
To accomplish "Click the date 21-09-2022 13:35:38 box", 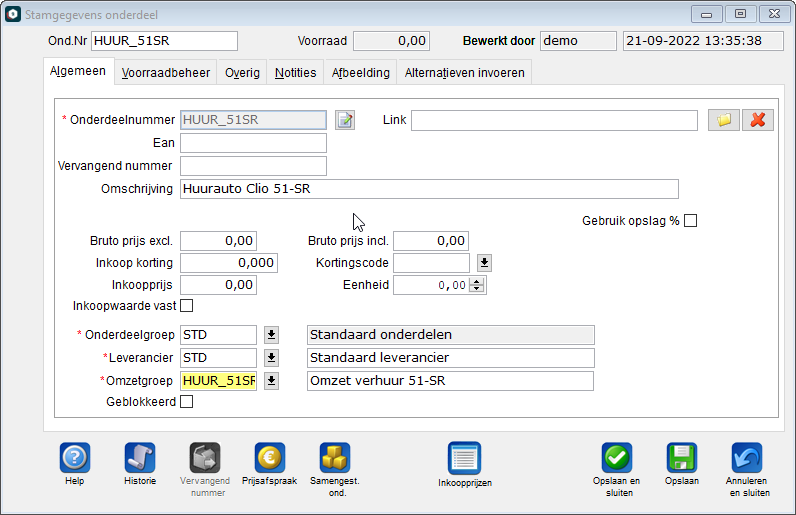I will coord(704,41).
